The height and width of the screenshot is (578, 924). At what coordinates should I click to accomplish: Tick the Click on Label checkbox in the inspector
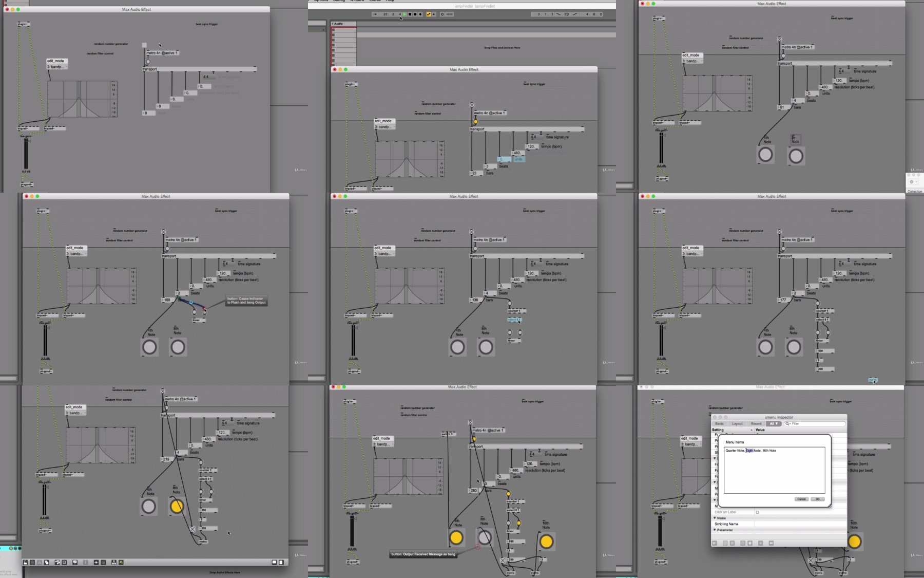coord(757,512)
